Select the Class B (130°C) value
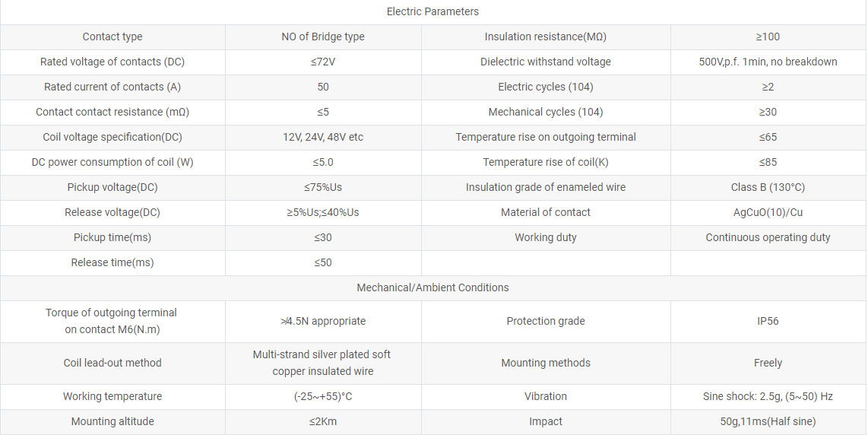The height and width of the screenshot is (435, 868). click(768, 187)
